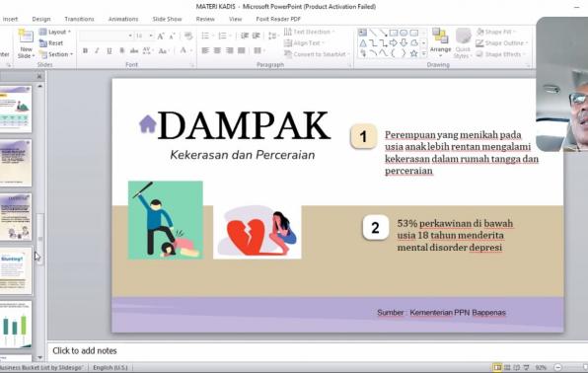Select the Oval shape
Image resolution: width=588 pixels, height=373 pixels.
[404, 33]
